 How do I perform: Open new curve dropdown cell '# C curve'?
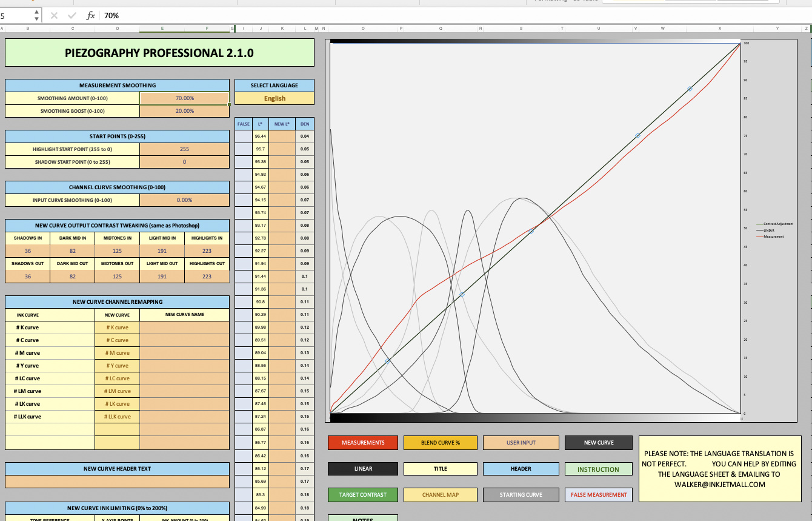pyautogui.click(x=118, y=340)
